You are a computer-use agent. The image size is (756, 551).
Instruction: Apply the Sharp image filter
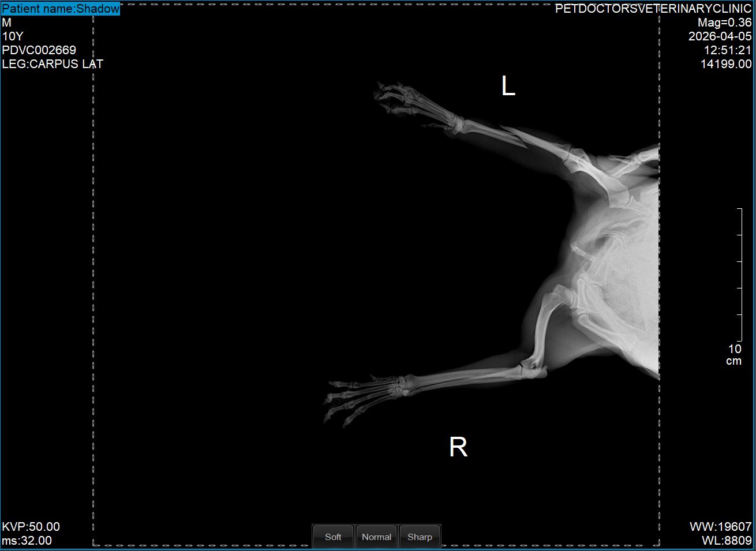click(x=420, y=537)
